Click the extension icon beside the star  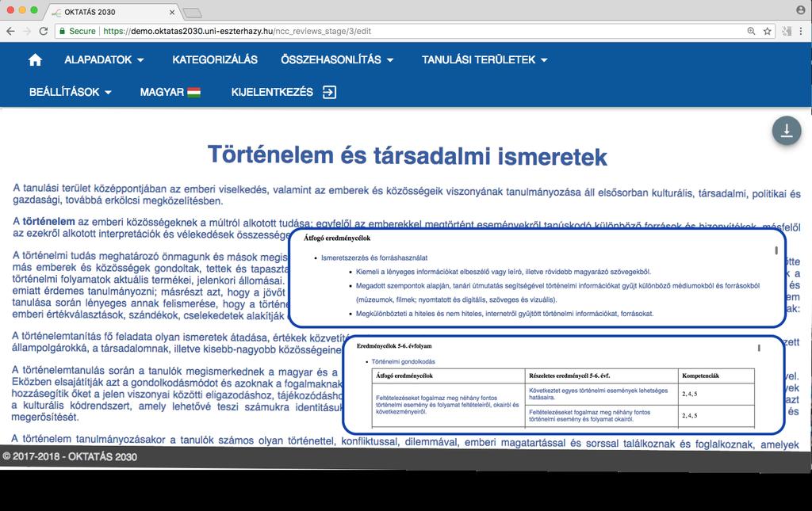point(787,31)
